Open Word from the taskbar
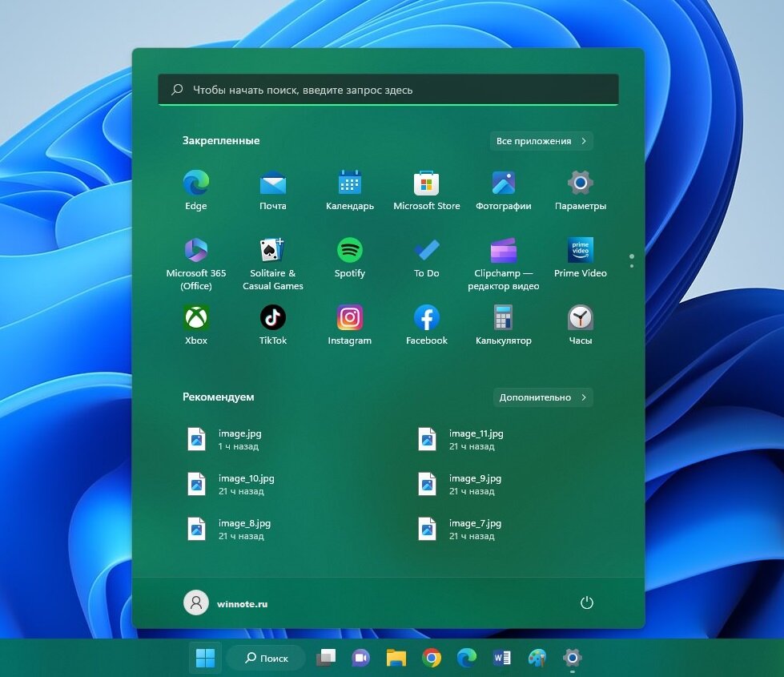 coord(502,658)
